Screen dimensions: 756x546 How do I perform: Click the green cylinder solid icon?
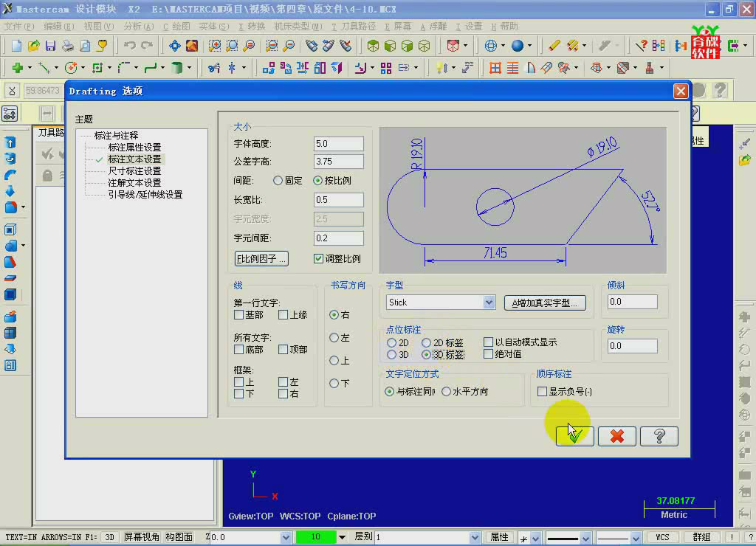click(x=177, y=68)
